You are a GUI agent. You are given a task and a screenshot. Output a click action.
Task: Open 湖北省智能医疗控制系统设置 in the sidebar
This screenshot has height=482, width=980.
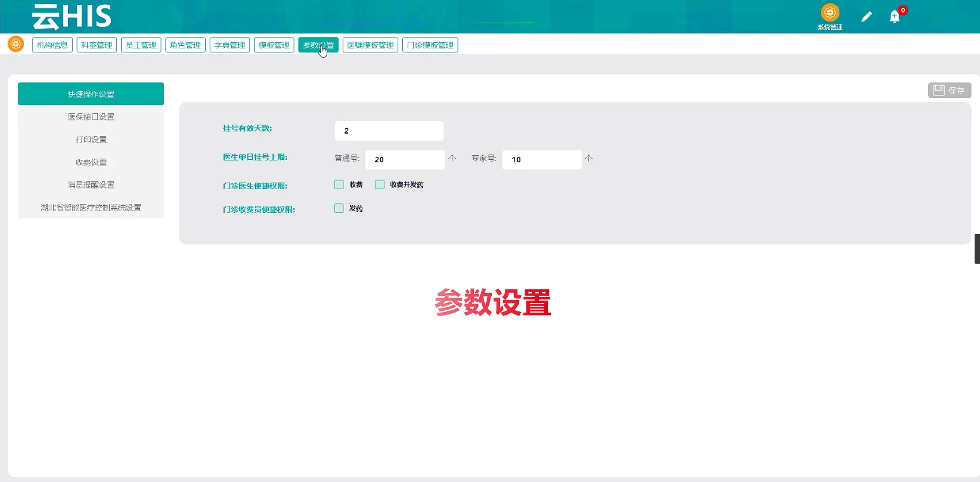click(91, 207)
